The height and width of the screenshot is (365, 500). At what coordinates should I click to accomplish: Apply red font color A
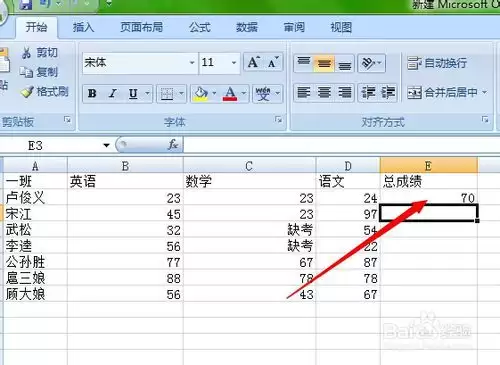(x=230, y=94)
